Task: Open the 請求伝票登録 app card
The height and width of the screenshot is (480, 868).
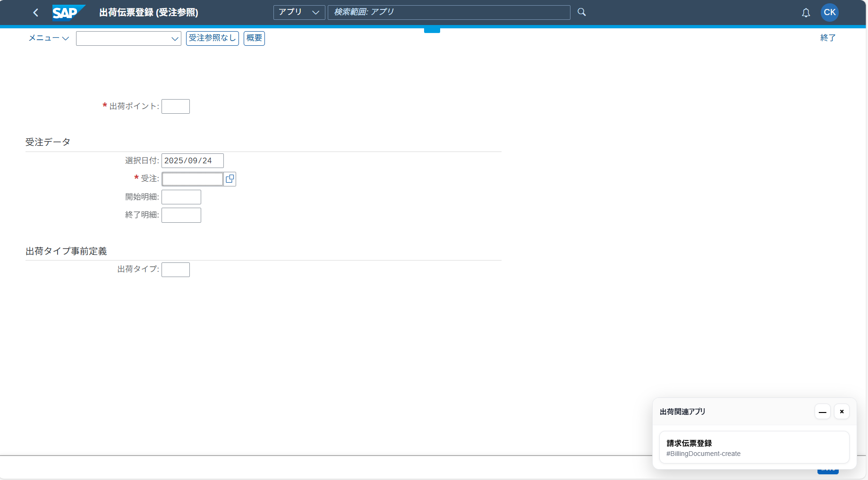Action: click(754, 447)
